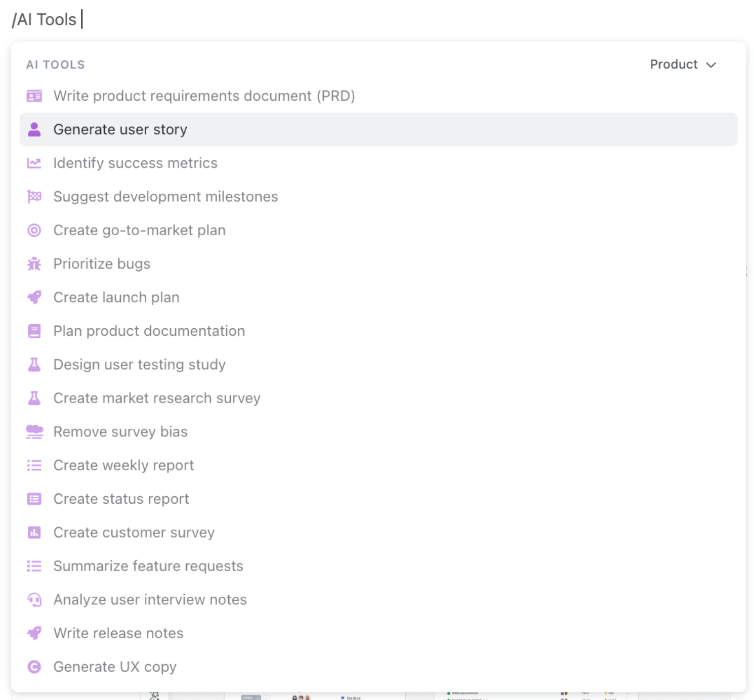
Task: Click the flask icon for Design user testing study
Action: (x=34, y=364)
